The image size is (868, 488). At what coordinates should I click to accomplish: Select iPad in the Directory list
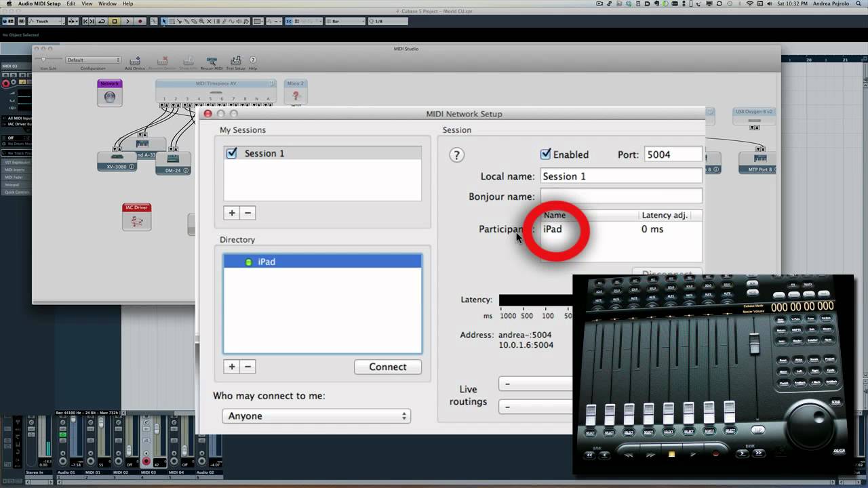coord(322,262)
